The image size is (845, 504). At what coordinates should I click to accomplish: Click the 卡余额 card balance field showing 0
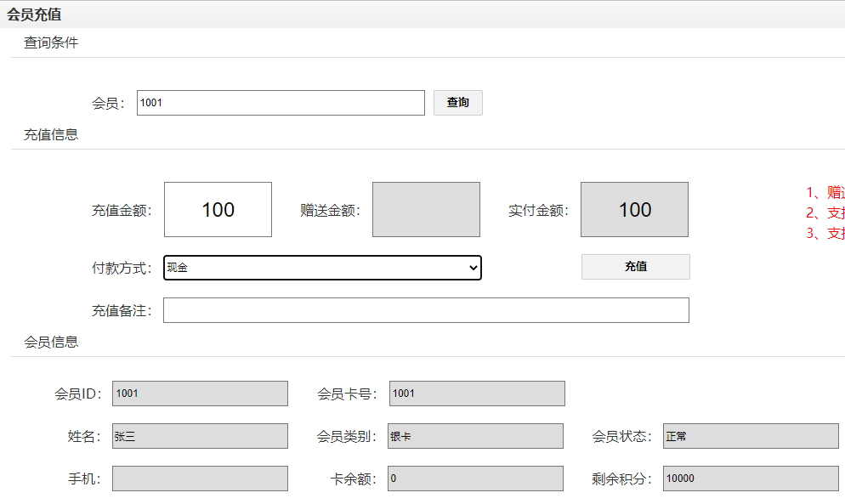[x=476, y=478]
